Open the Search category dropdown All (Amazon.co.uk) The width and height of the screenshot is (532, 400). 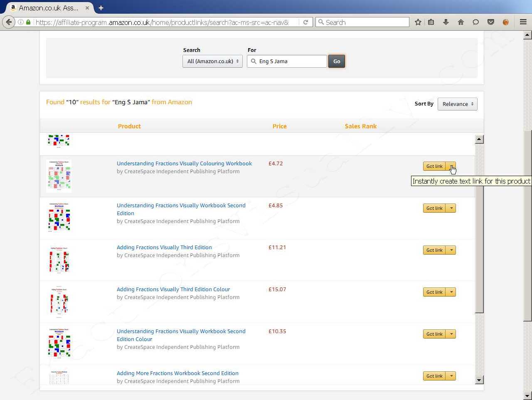pos(212,61)
